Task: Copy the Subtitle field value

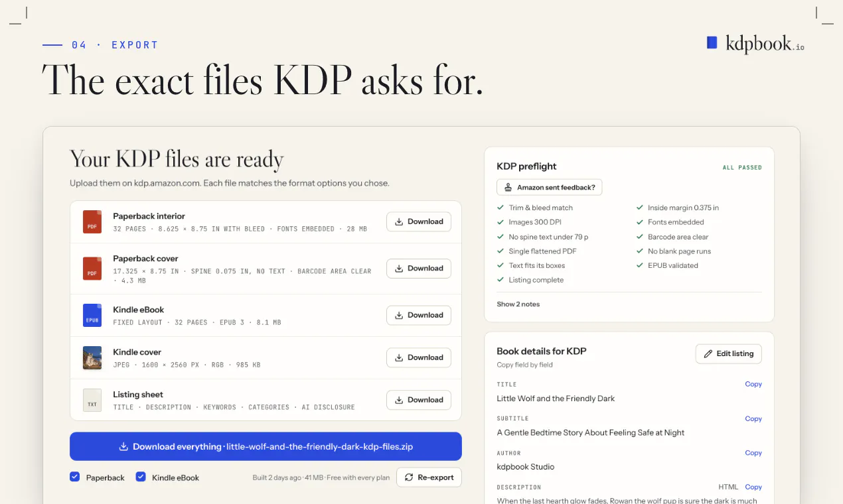Action: coord(753,419)
